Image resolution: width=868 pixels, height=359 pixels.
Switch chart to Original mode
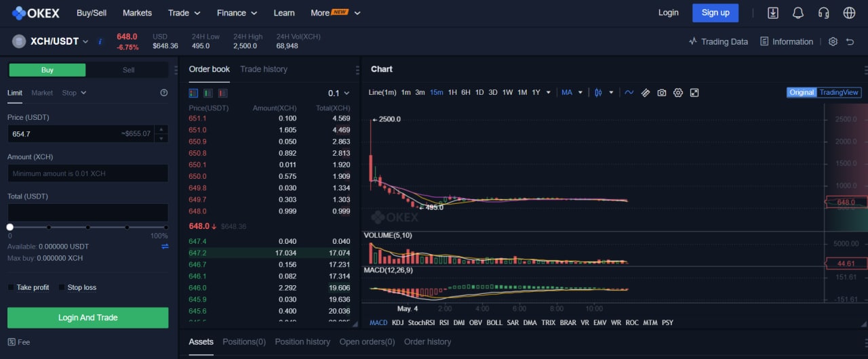pos(802,93)
